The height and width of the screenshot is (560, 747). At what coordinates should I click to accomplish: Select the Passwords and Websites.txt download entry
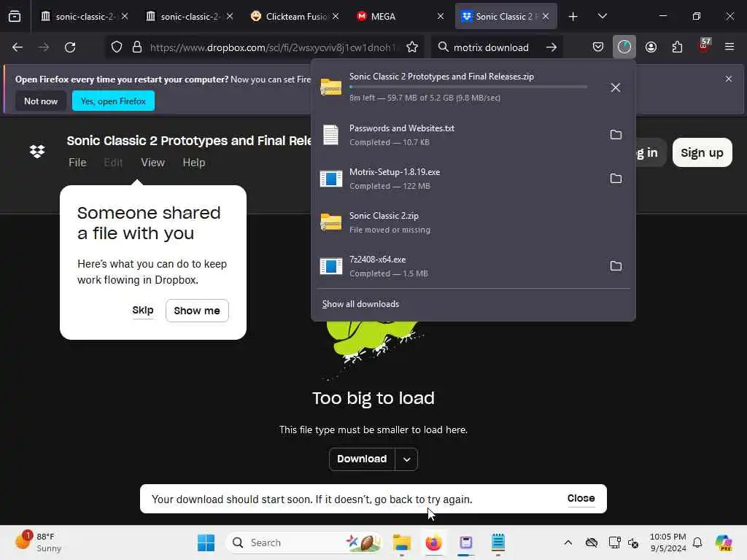point(473,135)
